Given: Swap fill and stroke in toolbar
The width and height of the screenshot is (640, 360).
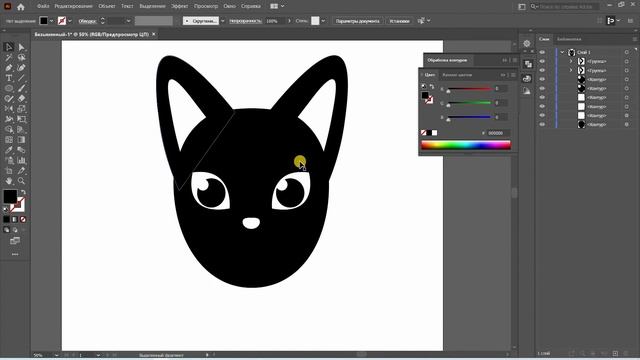Looking at the screenshot, I should click(x=23, y=191).
